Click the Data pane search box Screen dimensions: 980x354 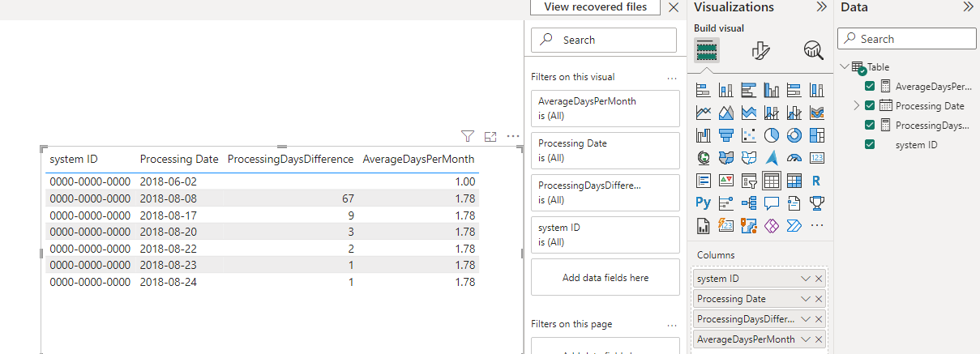click(x=907, y=39)
